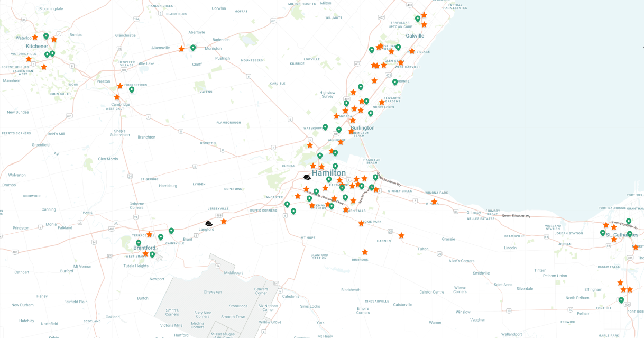Select the orange star east of Langford

tap(224, 221)
